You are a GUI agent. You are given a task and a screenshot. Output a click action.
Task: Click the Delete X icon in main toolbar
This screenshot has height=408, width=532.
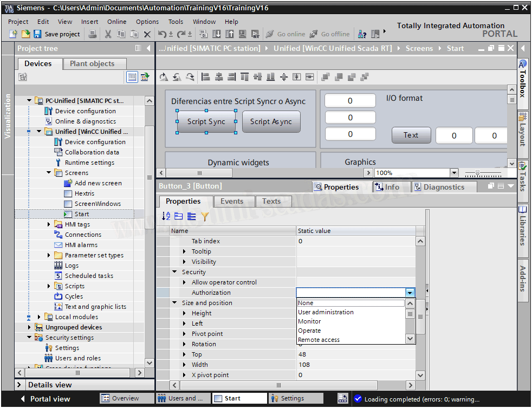point(147,34)
